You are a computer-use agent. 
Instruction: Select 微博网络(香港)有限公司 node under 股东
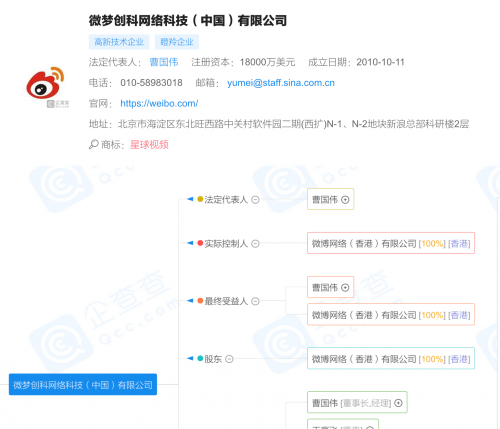click(391, 359)
